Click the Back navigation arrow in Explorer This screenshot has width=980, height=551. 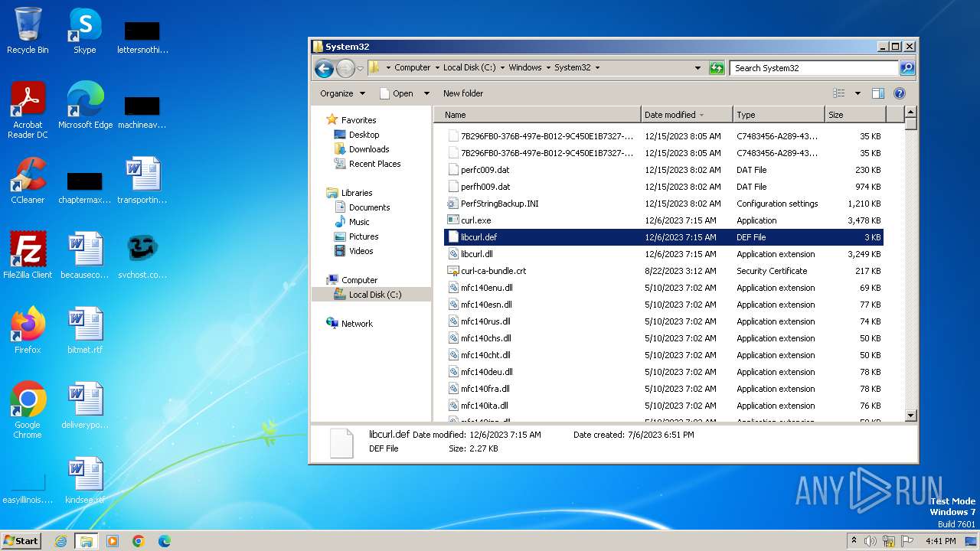324,68
